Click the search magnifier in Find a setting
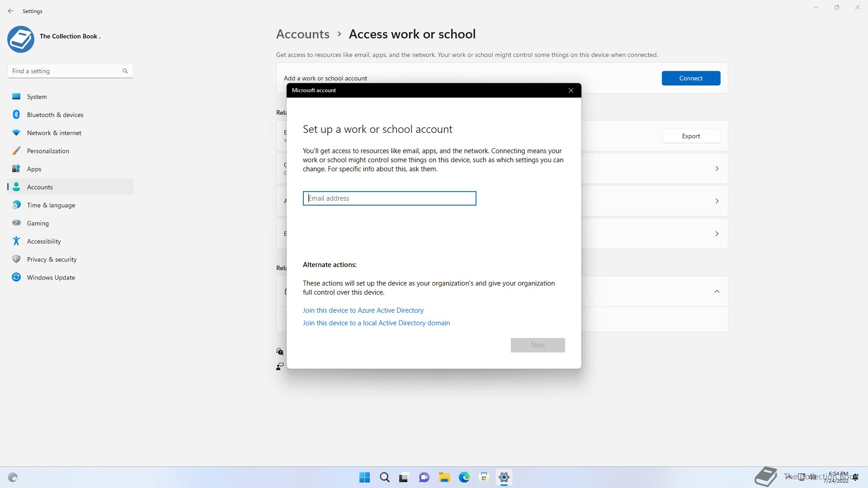868x488 pixels. (125, 71)
